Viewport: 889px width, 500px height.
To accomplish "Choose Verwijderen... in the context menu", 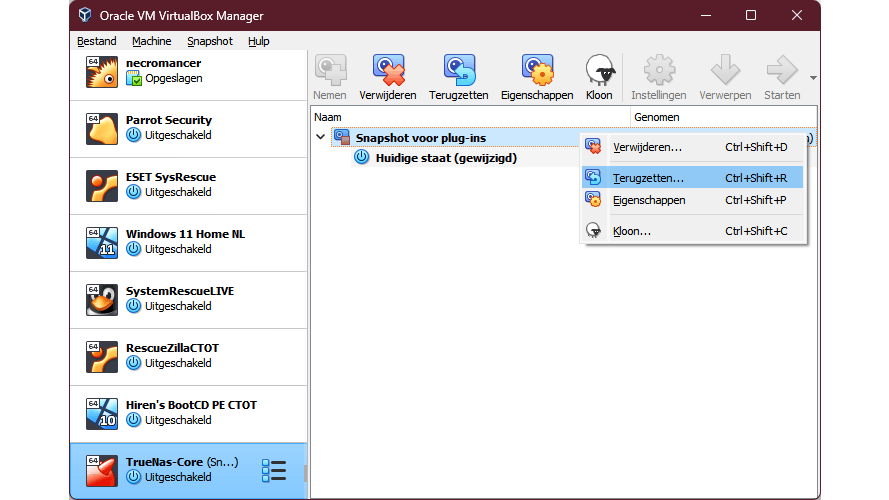I will [x=692, y=147].
